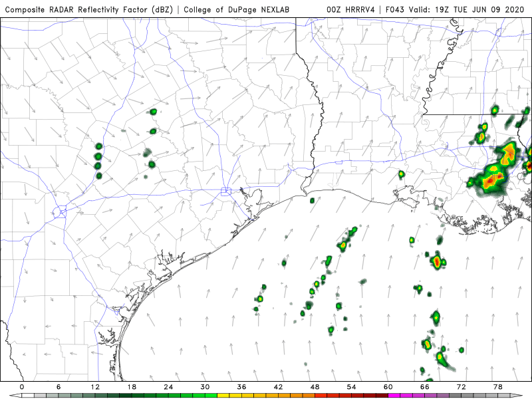Pick the bright magenta 60 dBZ color segment
The width and height of the screenshot is (532, 399).
pos(394,396)
